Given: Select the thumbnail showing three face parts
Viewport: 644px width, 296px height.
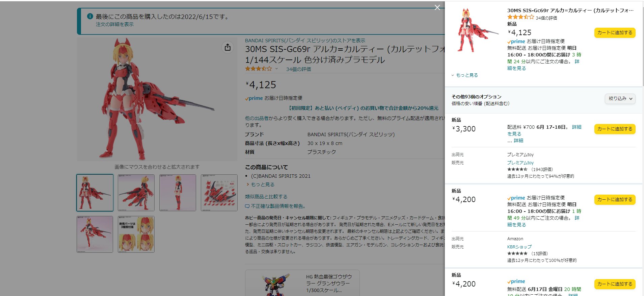Looking at the screenshot, I should 136,234.
